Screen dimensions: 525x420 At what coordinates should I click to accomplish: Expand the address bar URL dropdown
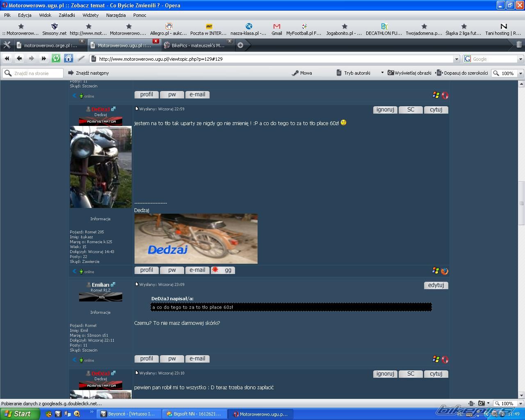456,59
